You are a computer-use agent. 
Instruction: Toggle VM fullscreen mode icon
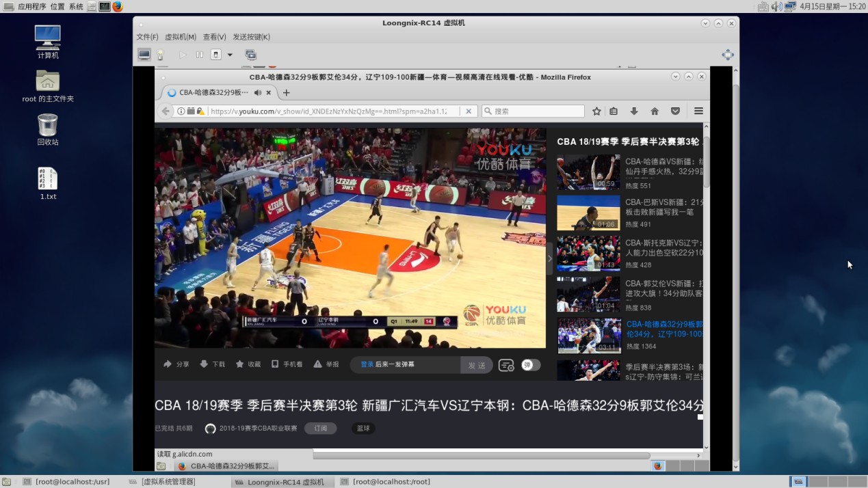728,55
